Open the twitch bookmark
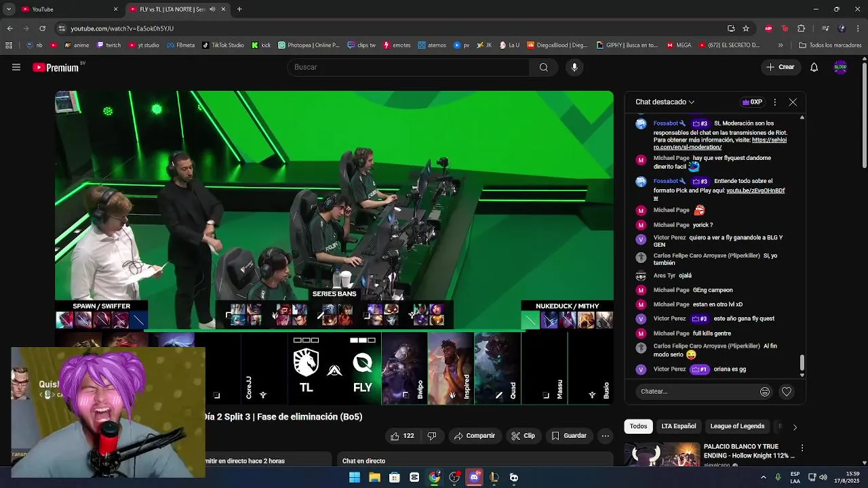Viewport: 868px width, 488px height. (108, 45)
